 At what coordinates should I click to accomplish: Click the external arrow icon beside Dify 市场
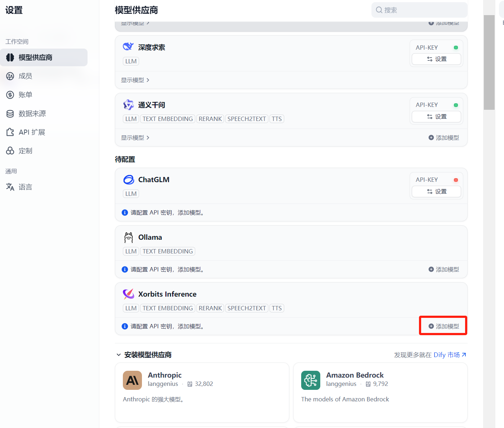tap(464, 355)
